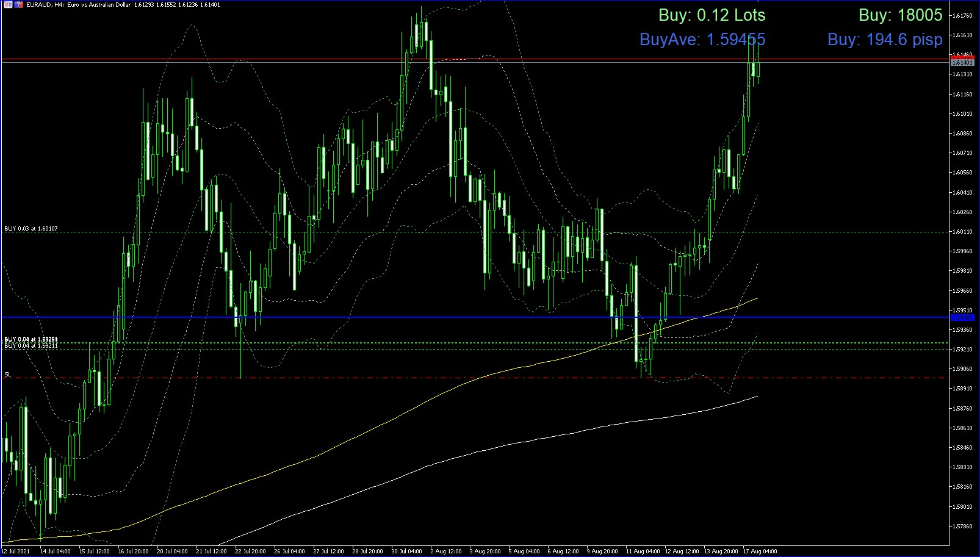Click the '27 Jul 12:00' time label
This screenshot has width=980, height=557.
pos(328,552)
